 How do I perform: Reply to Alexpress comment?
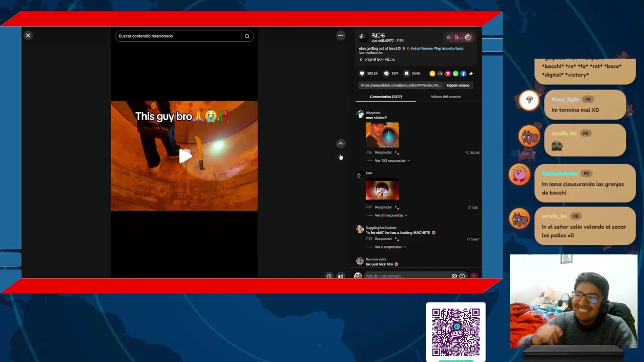pyautogui.click(x=383, y=152)
